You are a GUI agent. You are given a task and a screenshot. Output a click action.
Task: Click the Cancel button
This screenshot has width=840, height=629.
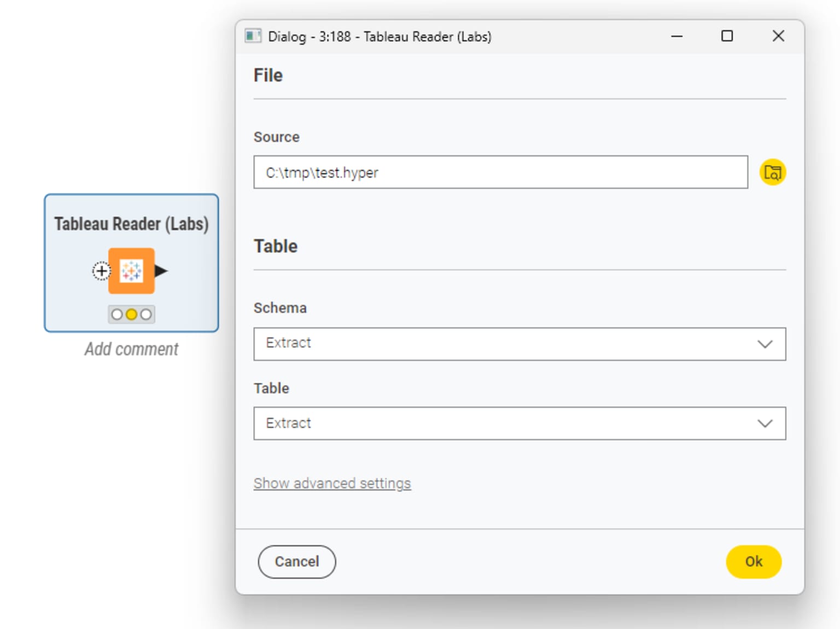coord(297,562)
